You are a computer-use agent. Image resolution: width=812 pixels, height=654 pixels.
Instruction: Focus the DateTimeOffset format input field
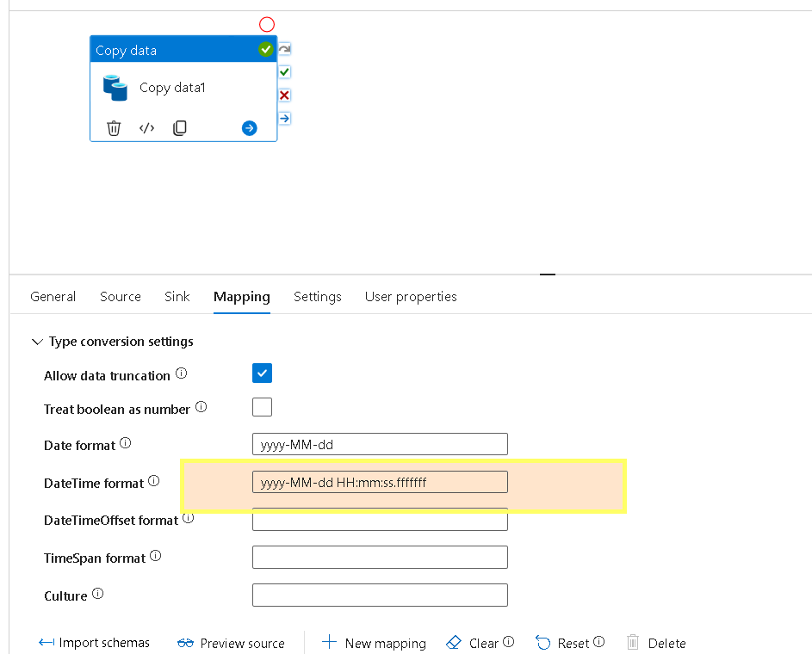[380, 520]
